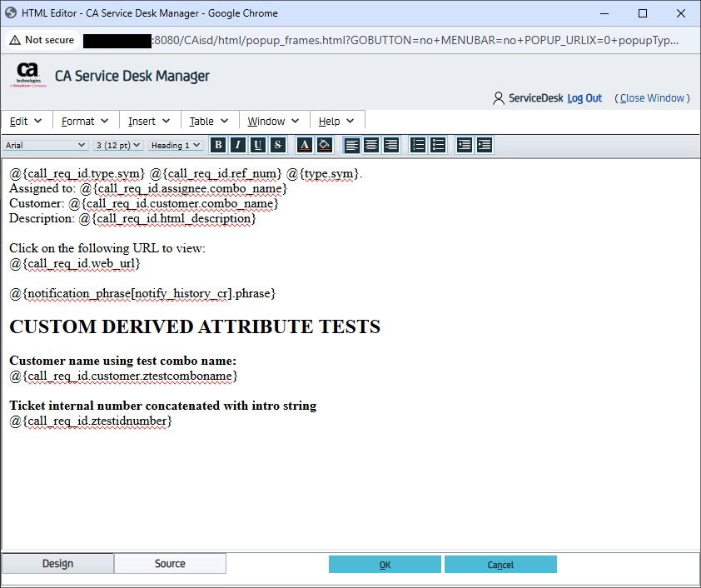Click the browser address bar URL
This screenshot has height=588, width=701.
(x=380, y=40)
